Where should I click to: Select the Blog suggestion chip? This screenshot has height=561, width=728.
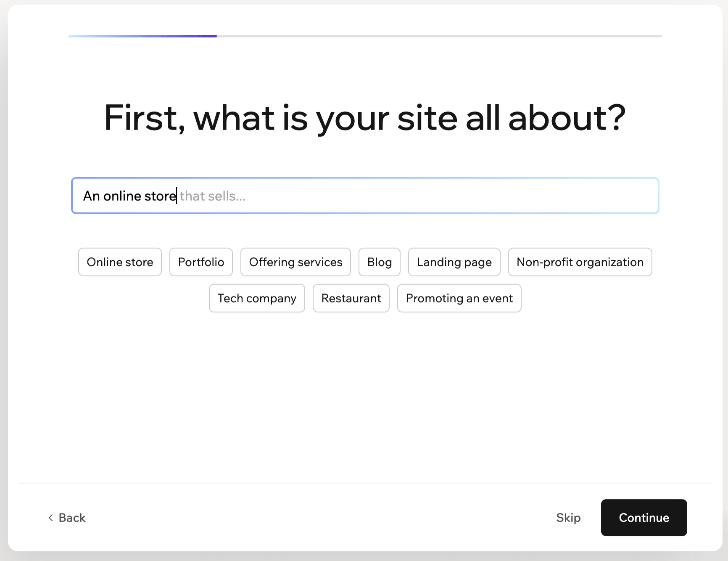(379, 262)
